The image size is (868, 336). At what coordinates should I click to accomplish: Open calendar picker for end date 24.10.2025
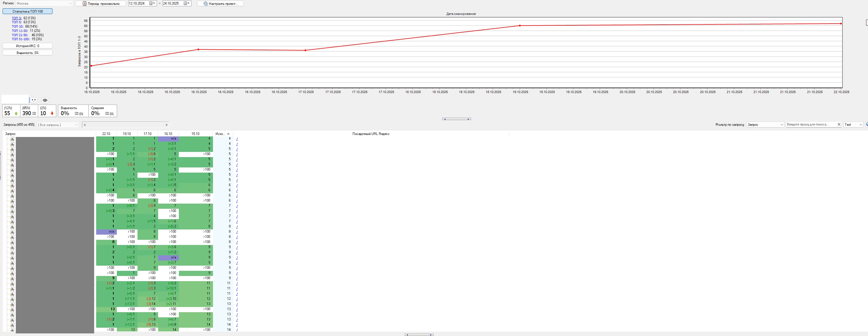tap(186, 3)
